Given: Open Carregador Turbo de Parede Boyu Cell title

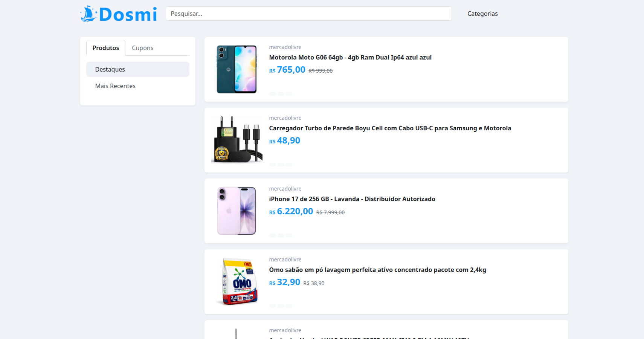Looking at the screenshot, I should (390, 128).
